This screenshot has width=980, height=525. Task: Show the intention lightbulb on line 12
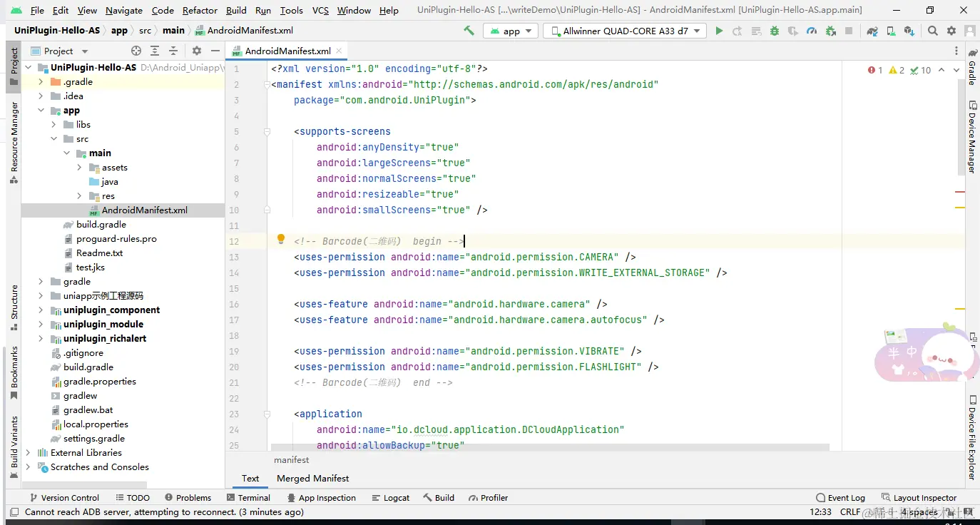(x=281, y=240)
